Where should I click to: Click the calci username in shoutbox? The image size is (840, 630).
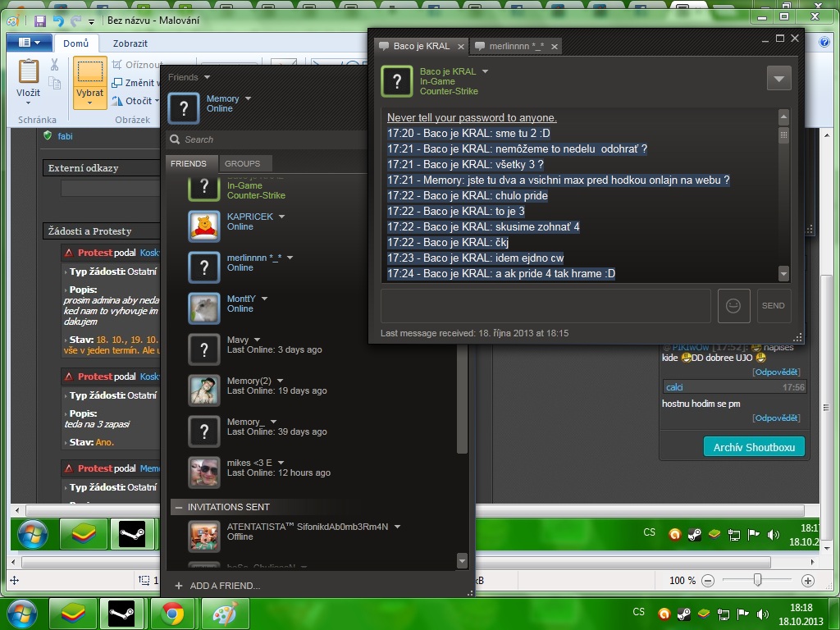pyautogui.click(x=674, y=387)
